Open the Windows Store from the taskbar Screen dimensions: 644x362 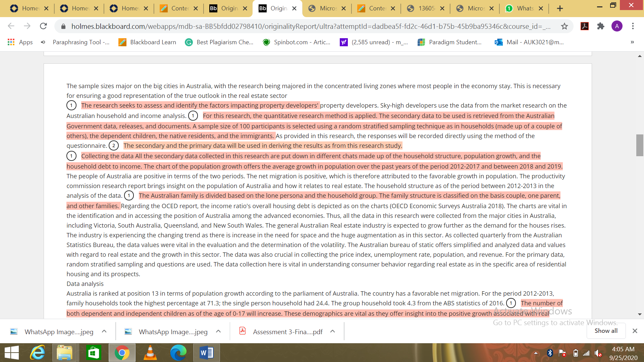pyautogui.click(x=94, y=353)
